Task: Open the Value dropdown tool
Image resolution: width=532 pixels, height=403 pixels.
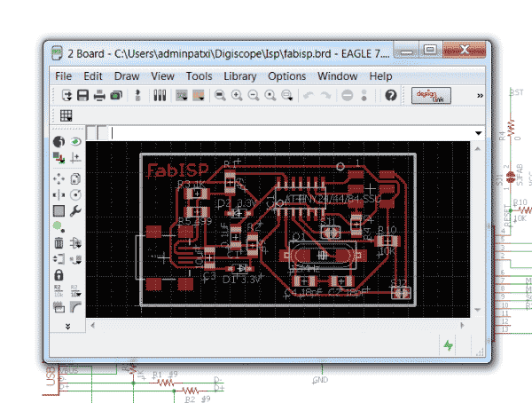Action: coord(75,291)
